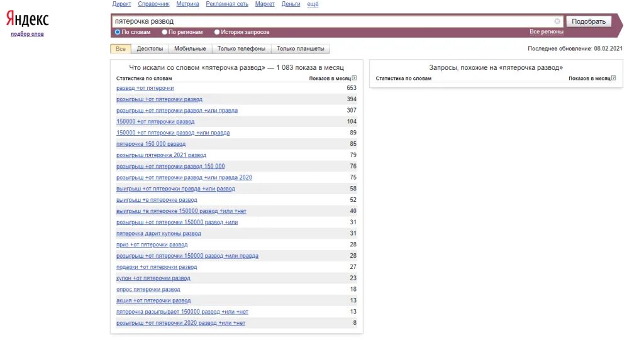
Task: Click the heading 'Запросы, похожие на «пятерочка развод»'
Action: click(x=496, y=67)
